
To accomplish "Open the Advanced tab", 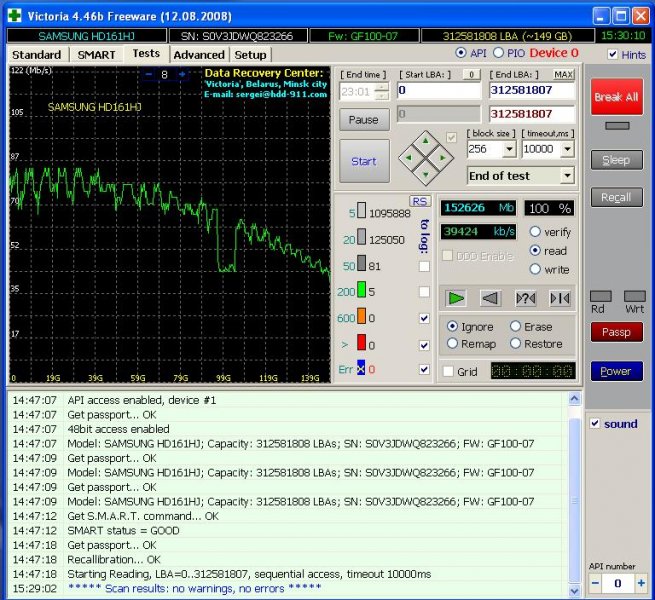I will coord(198,54).
